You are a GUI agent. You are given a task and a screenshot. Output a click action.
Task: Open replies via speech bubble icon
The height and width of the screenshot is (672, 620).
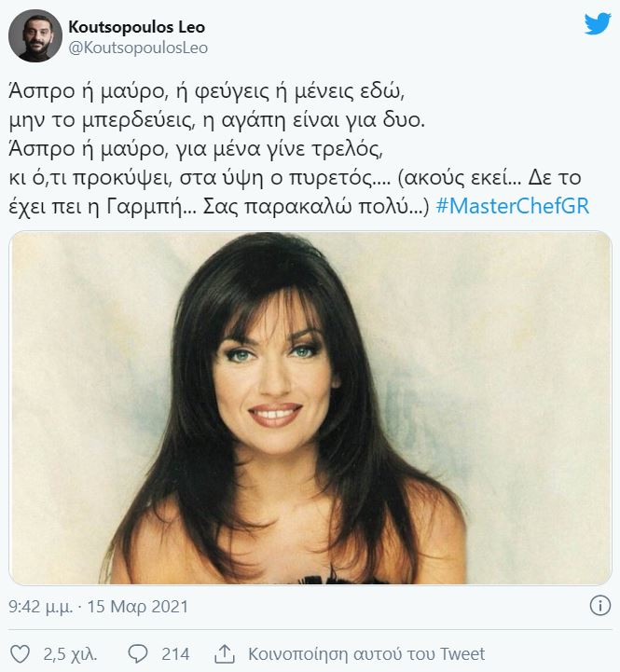click(x=138, y=654)
